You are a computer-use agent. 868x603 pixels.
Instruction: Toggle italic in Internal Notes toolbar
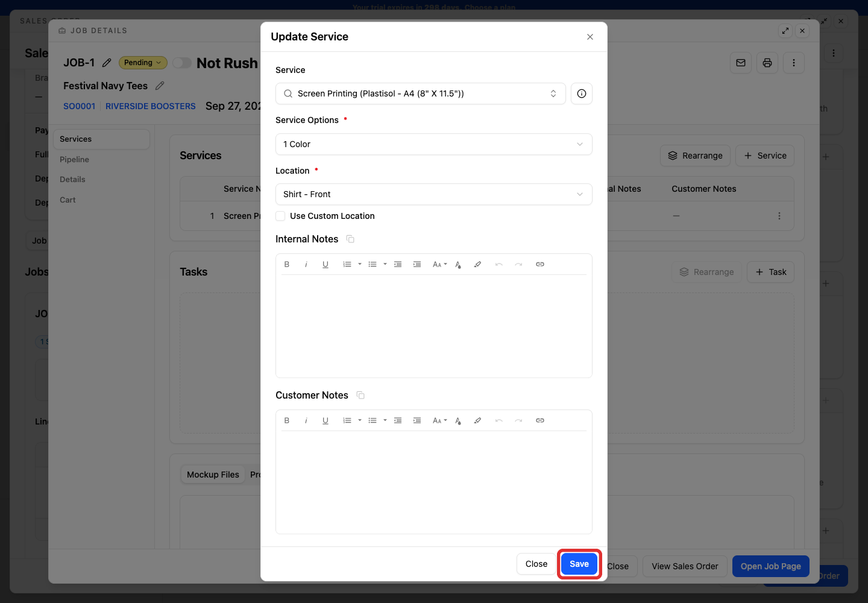pos(306,264)
